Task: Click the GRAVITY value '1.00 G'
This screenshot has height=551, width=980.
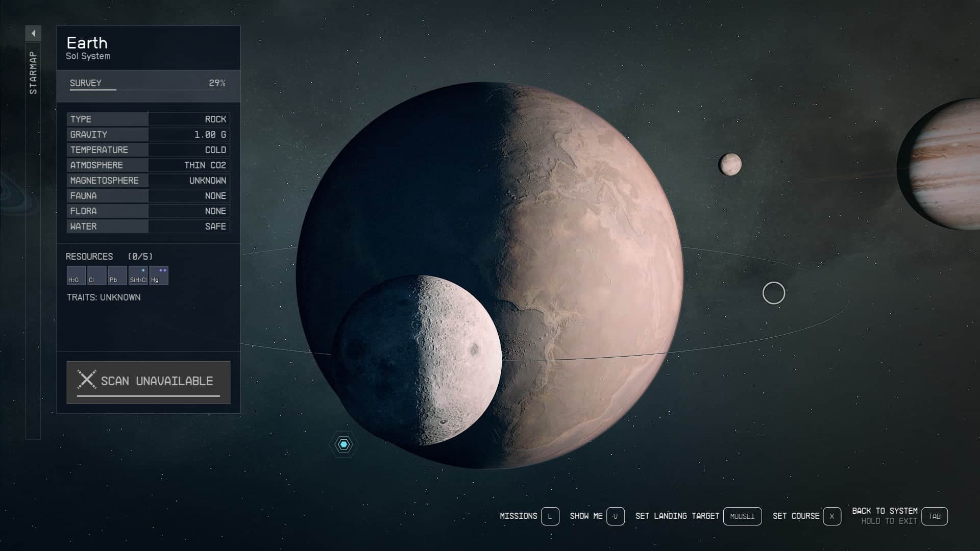Action: click(210, 135)
